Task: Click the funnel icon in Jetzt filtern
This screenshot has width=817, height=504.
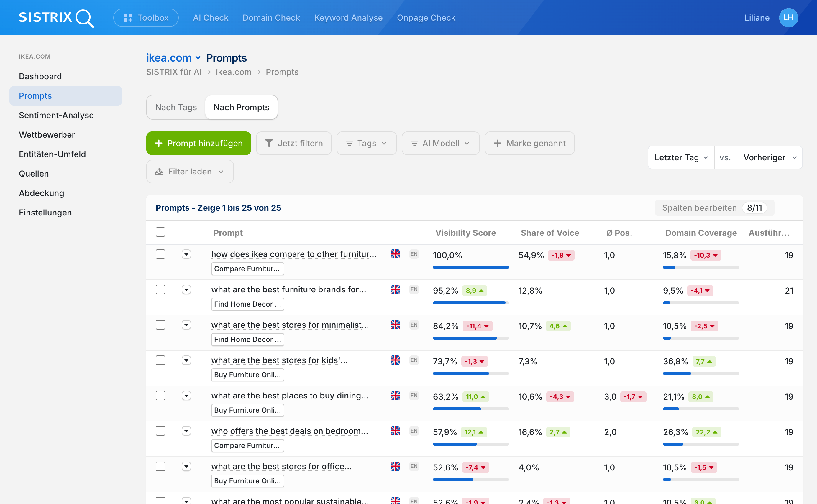Action: pos(269,143)
